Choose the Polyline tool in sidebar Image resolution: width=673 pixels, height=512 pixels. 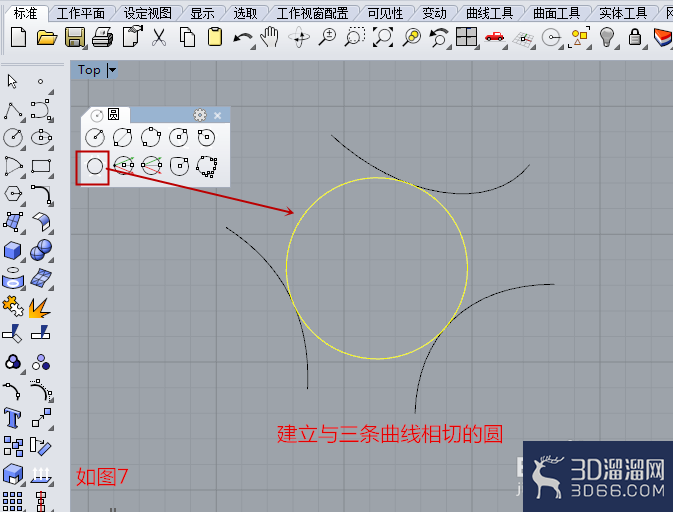coord(13,111)
